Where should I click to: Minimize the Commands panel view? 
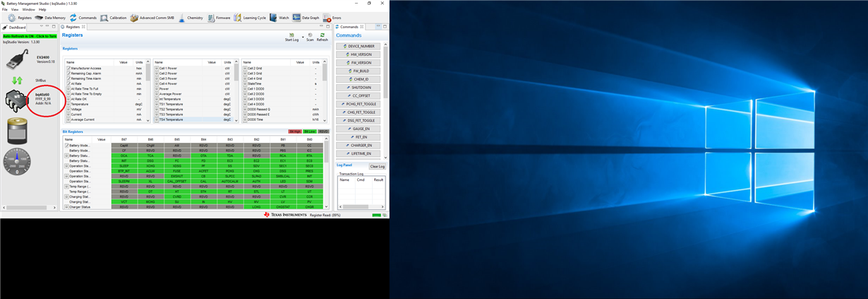click(378, 27)
